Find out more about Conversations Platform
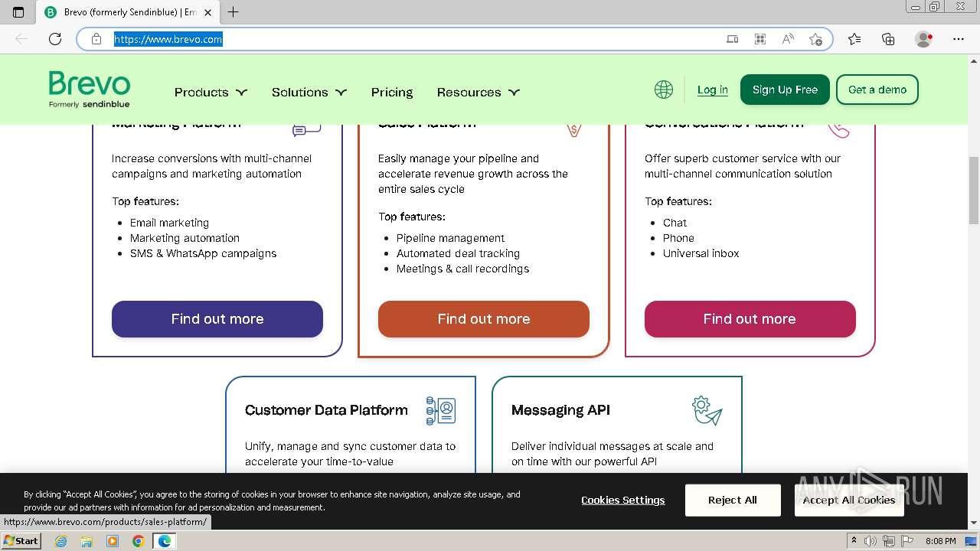This screenshot has height=551, width=980. [750, 319]
